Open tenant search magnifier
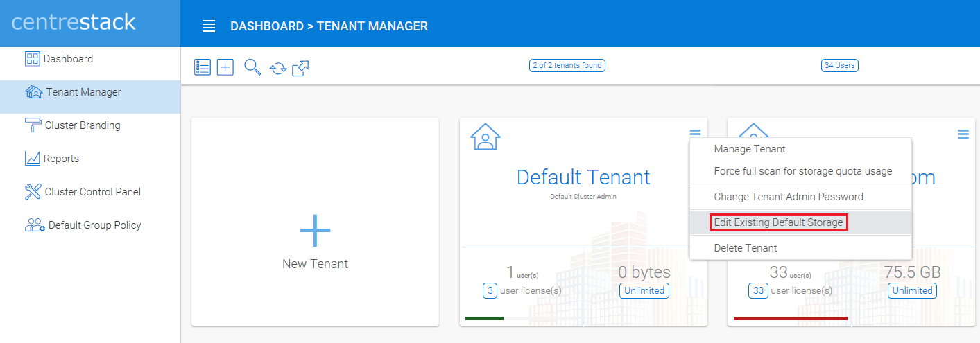Image resolution: width=980 pixels, height=343 pixels. point(252,67)
